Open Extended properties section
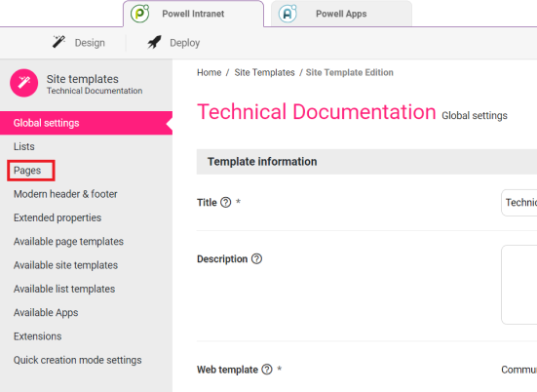 (58, 217)
